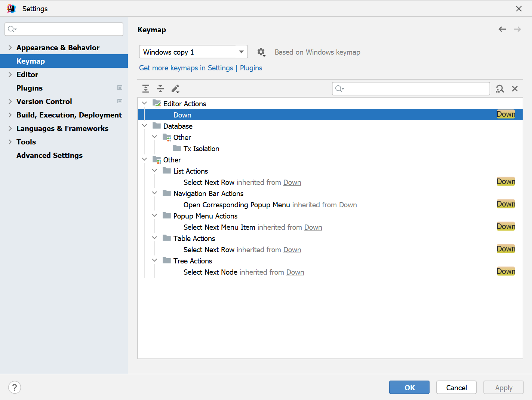The width and height of the screenshot is (532, 400).
Task: Select Select Next Node action row
Action: pos(330,272)
